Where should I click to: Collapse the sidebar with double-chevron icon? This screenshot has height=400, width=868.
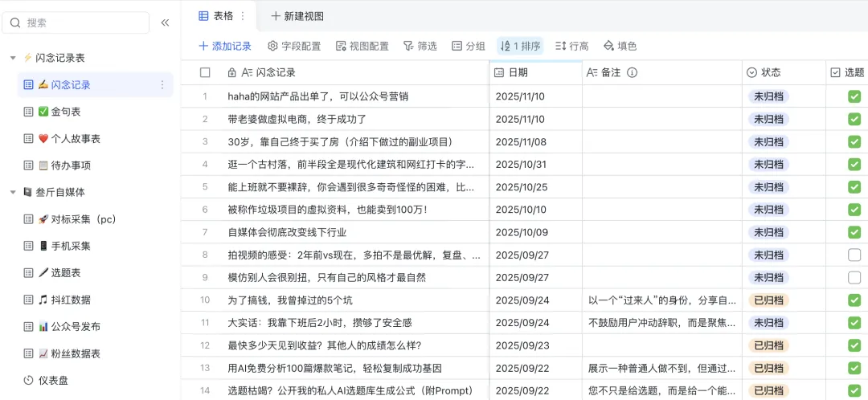click(x=165, y=22)
